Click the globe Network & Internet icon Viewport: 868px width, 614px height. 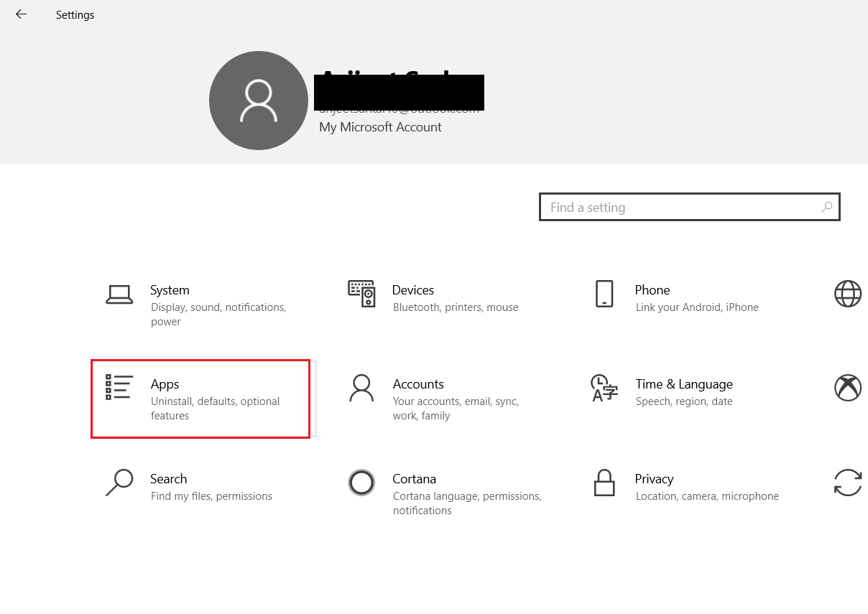[x=848, y=294]
